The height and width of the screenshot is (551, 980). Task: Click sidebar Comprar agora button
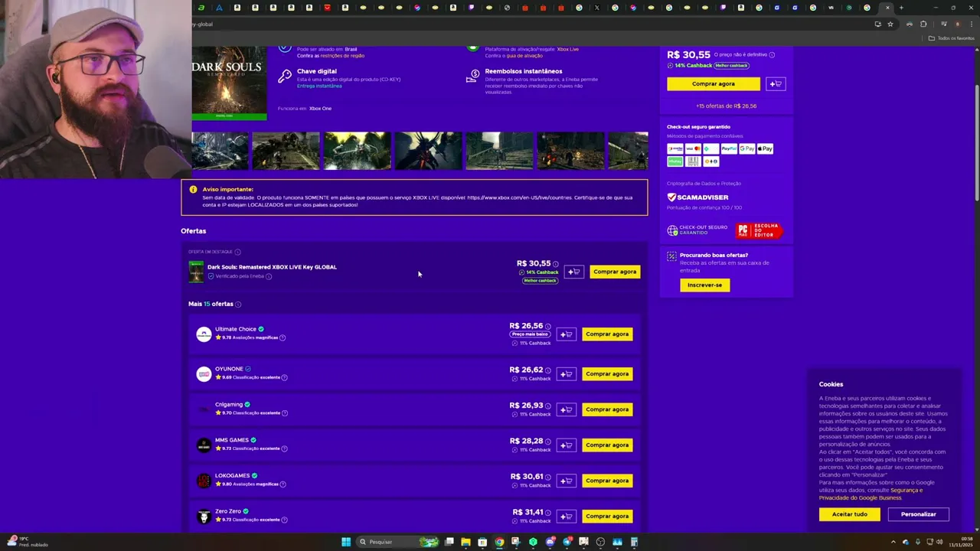[714, 83]
